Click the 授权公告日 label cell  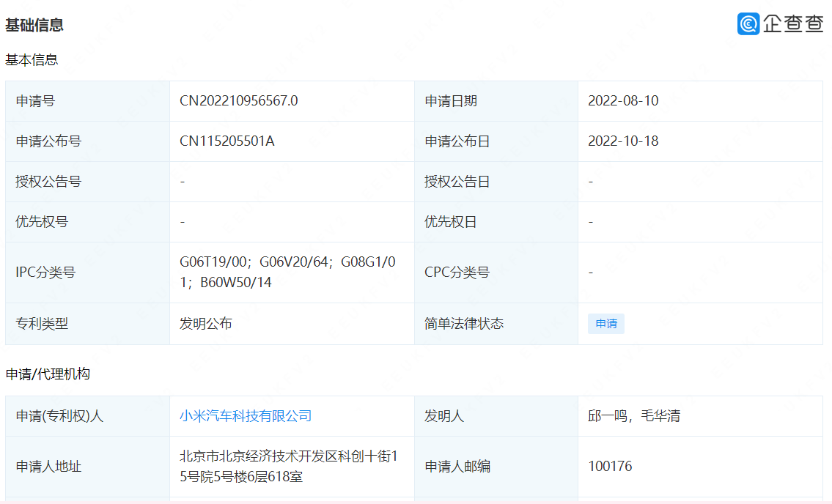tap(496, 182)
